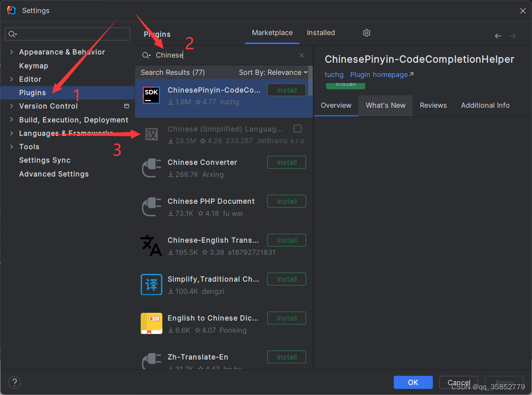Select Chinese Converter plugin title
Screen dimensions: 532x395
point(202,162)
